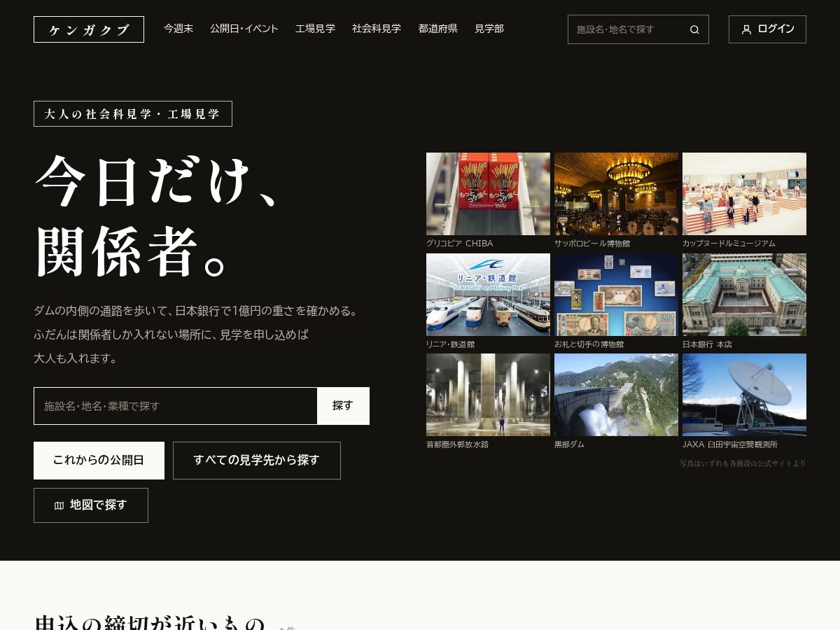Viewport: 840px width, 630px height.
Task: Open the 首都圏外郭放水路 photo
Action: (x=488, y=395)
